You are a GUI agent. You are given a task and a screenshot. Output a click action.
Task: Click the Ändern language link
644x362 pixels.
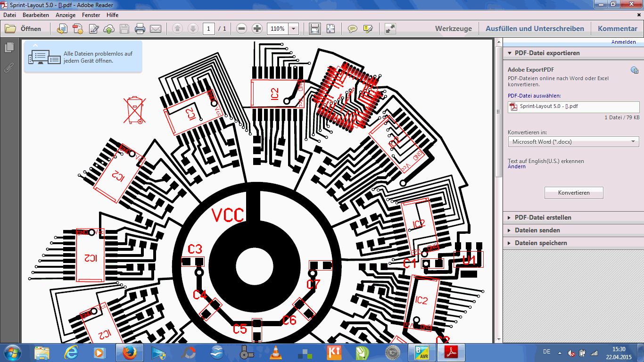click(517, 166)
